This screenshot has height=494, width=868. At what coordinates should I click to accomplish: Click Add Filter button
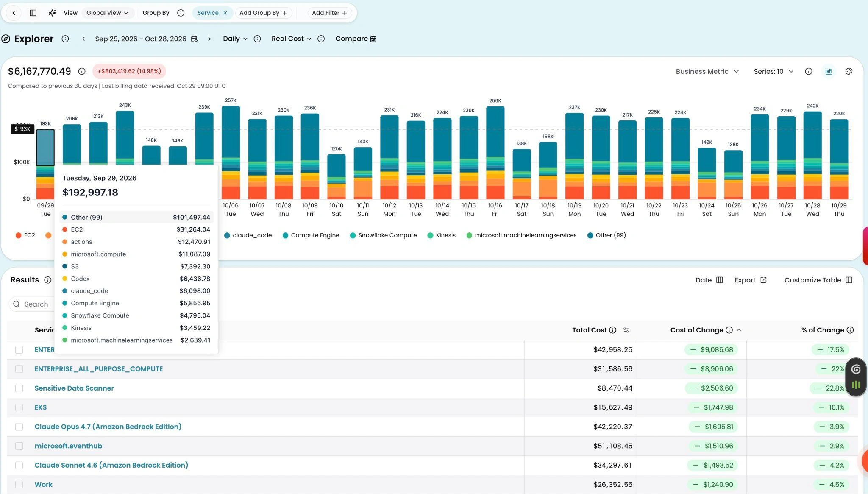pos(330,13)
